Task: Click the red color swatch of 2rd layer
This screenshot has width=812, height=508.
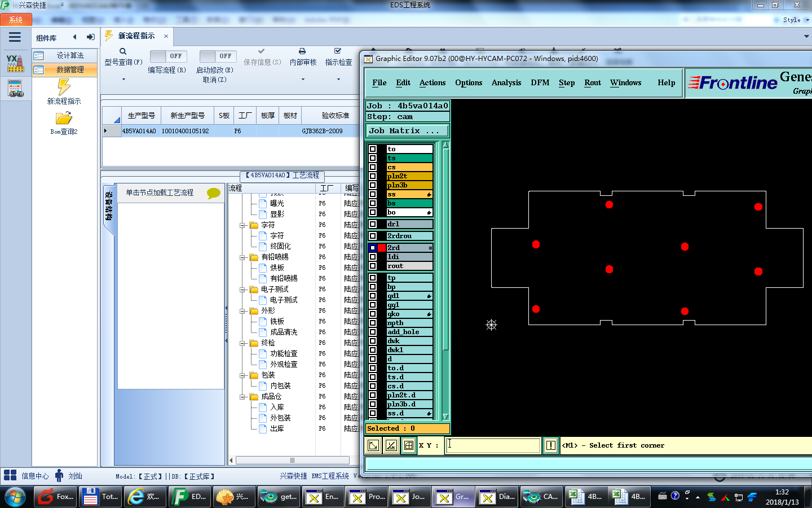Action: coord(382,248)
